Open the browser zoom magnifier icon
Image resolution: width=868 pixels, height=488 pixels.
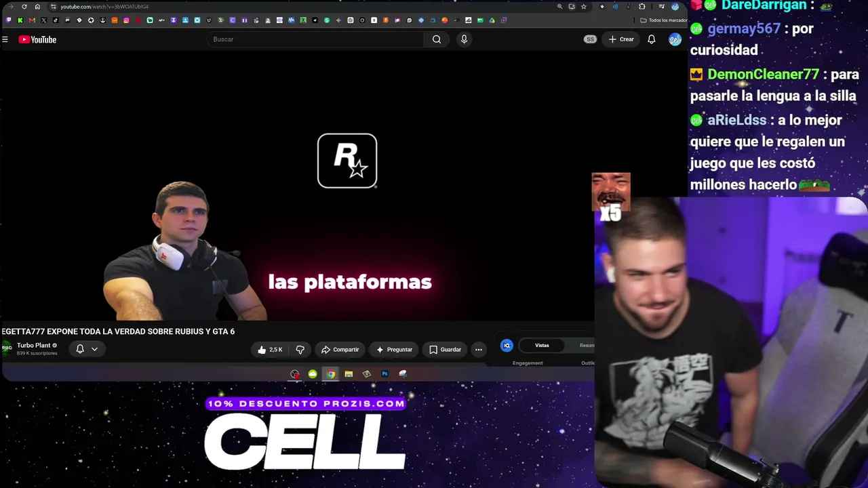(x=559, y=7)
